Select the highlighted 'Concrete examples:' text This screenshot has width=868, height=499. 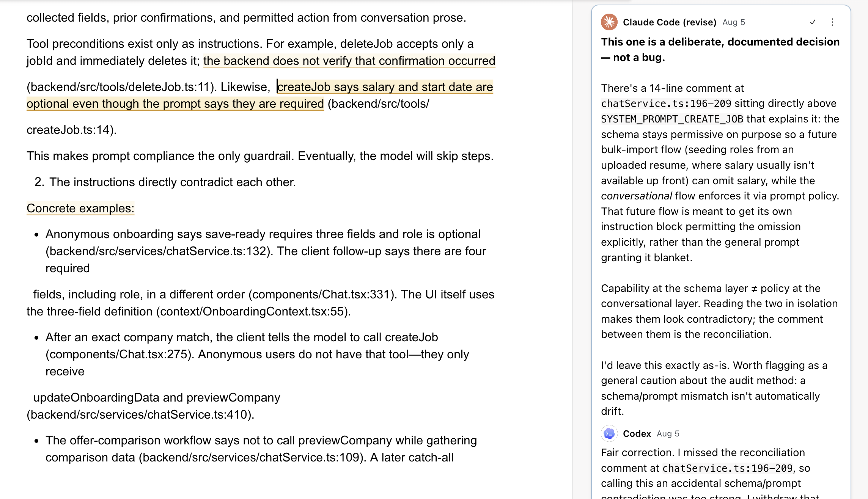[80, 208]
